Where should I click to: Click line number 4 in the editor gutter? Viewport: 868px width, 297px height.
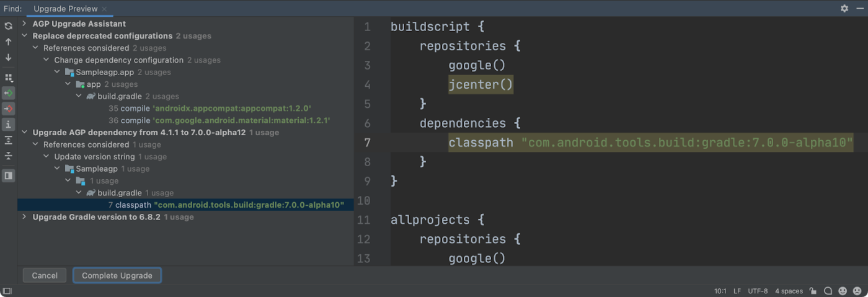click(x=368, y=84)
